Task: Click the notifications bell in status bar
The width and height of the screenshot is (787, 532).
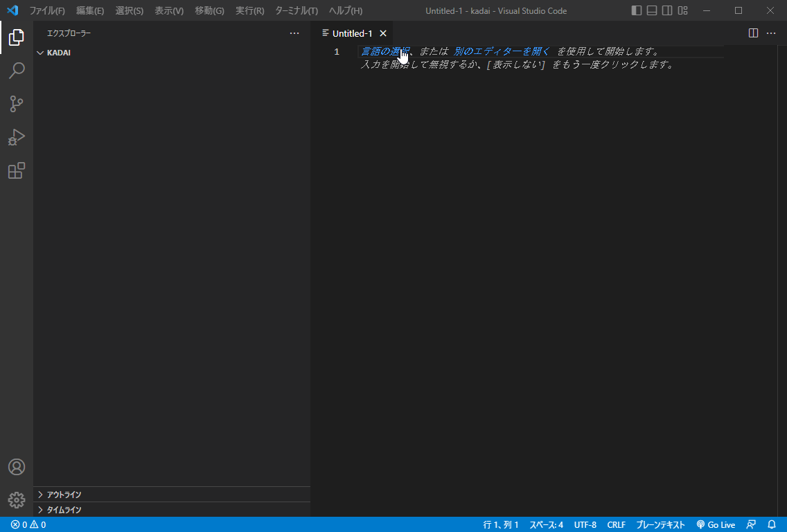Action: pyautogui.click(x=772, y=524)
